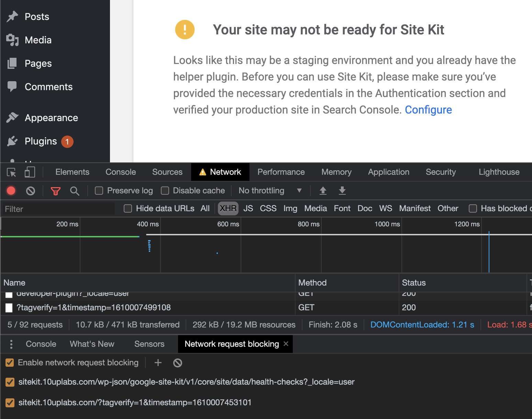Uncheck the health-checks blocking pattern
Screen dimensions: 532x419
pyautogui.click(x=10, y=382)
